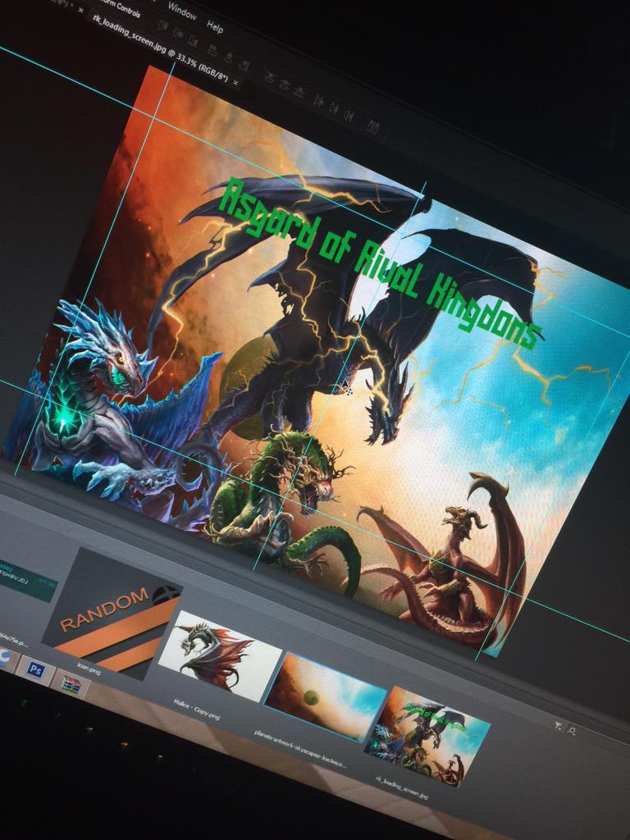Click the Malice - Copy.png file name
Viewport: 630px width, 840px height.
pos(197,710)
